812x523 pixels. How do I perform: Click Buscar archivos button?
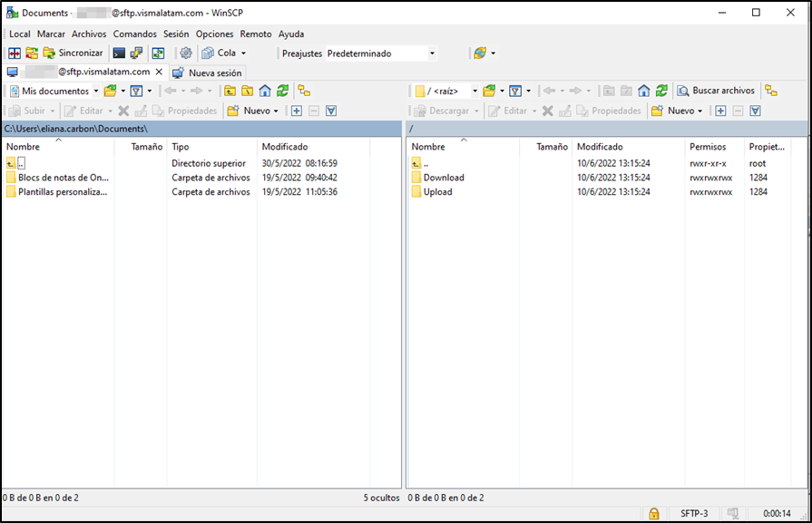pyautogui.click(x=716, y=91)
